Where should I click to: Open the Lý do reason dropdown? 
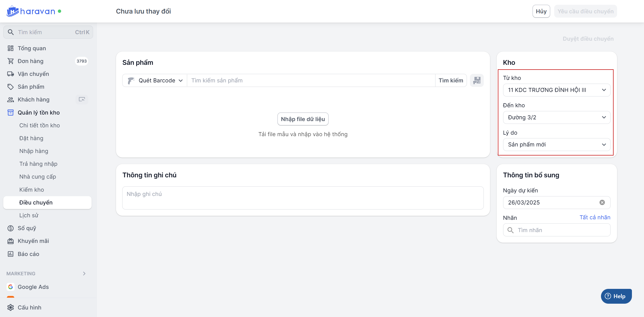coord(556,144)
